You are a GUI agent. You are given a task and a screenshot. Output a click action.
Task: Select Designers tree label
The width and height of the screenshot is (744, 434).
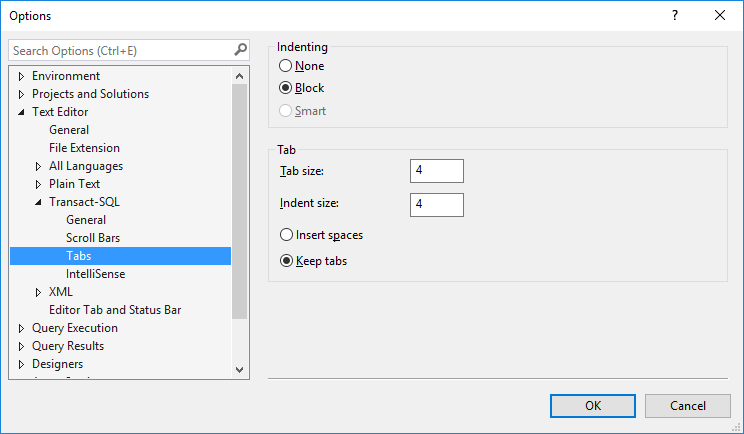[57, 364]
